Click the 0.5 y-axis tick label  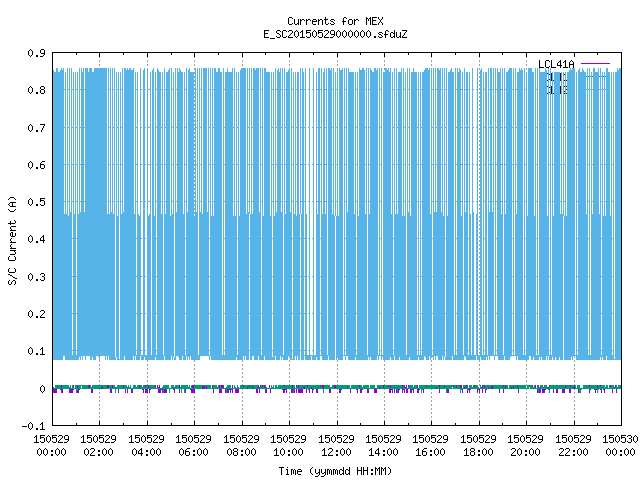click(x=36, y=202)
